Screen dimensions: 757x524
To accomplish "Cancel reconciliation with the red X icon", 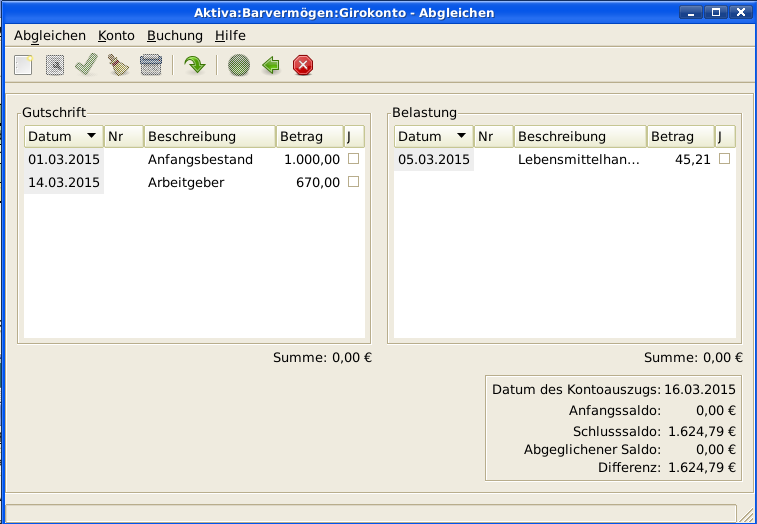I will click(303, 66).
